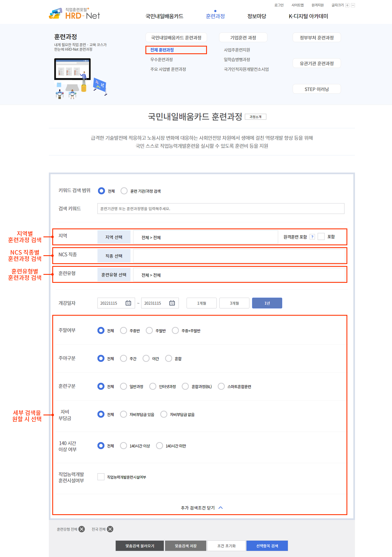This screenshot has width=392, height=557.
Task: Open the 훈련유형 선택 selector
Action: [x=114, y=275]
